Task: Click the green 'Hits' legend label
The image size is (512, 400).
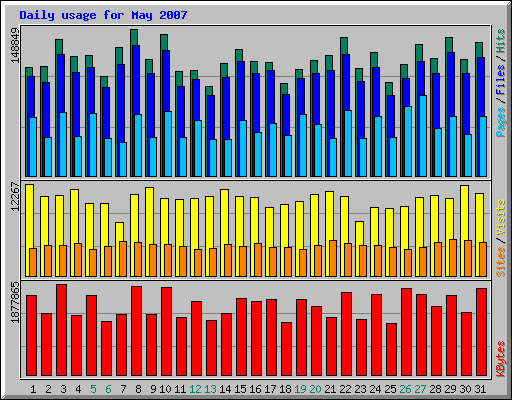Action: [501, 41]
